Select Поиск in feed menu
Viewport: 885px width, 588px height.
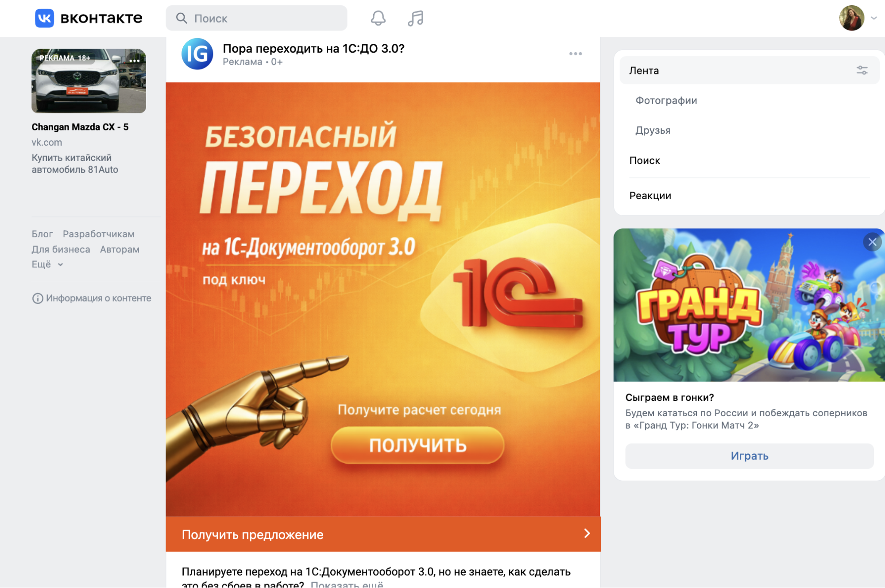(x=645, y=160)
